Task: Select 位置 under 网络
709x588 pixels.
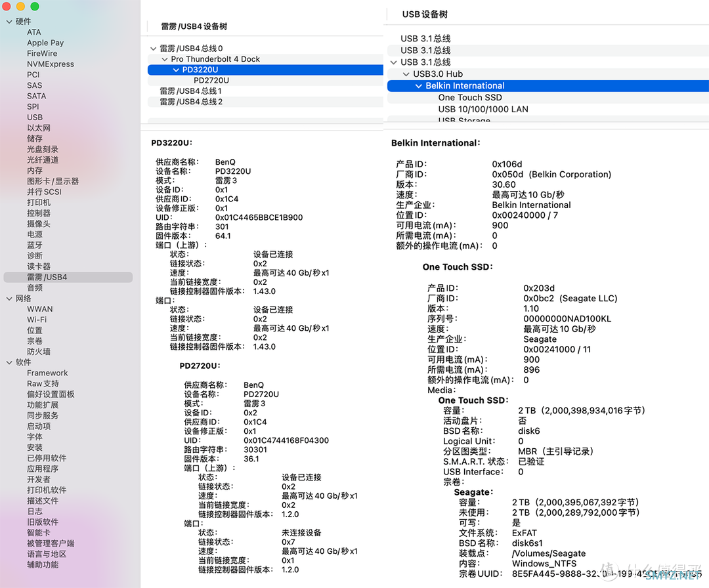Action: coord(35,330)
